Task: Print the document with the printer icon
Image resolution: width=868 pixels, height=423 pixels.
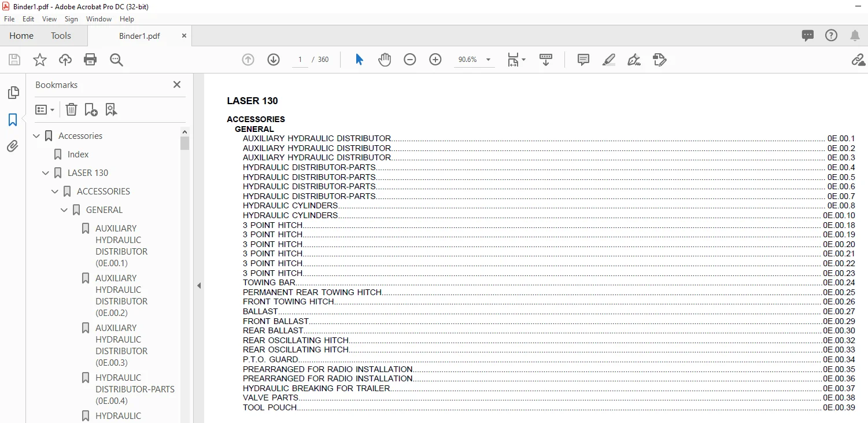Action: 90,60
